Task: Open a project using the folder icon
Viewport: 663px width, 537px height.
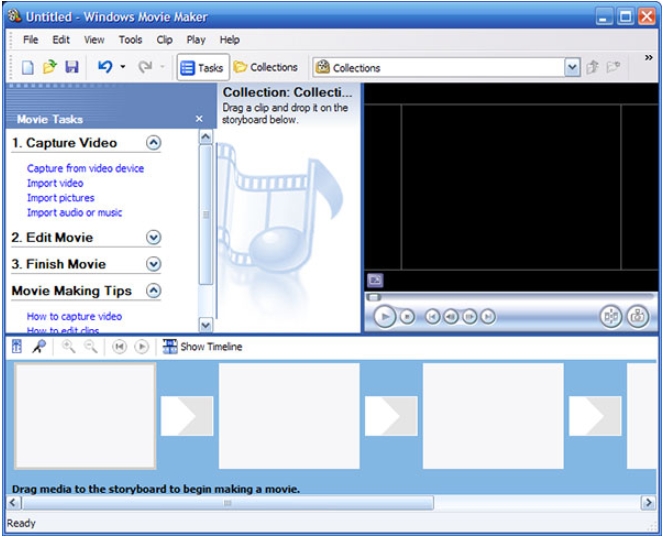Action: coord(49,67)
